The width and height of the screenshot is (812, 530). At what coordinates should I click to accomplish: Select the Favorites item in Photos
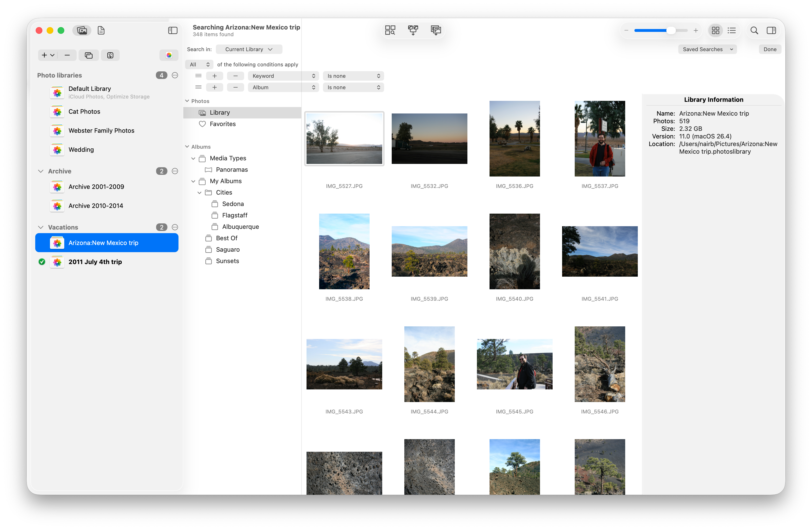point(223,124)
